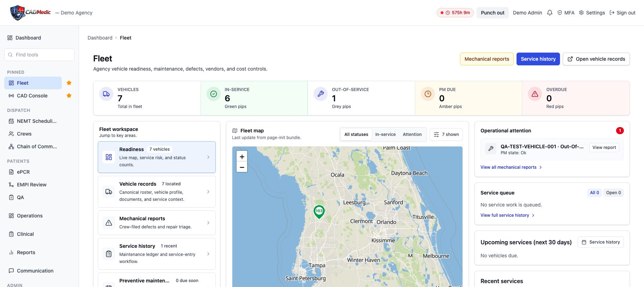Click the CAD Console broadcast icon
The width and height of the screenshot is (644, 287).
11,96
